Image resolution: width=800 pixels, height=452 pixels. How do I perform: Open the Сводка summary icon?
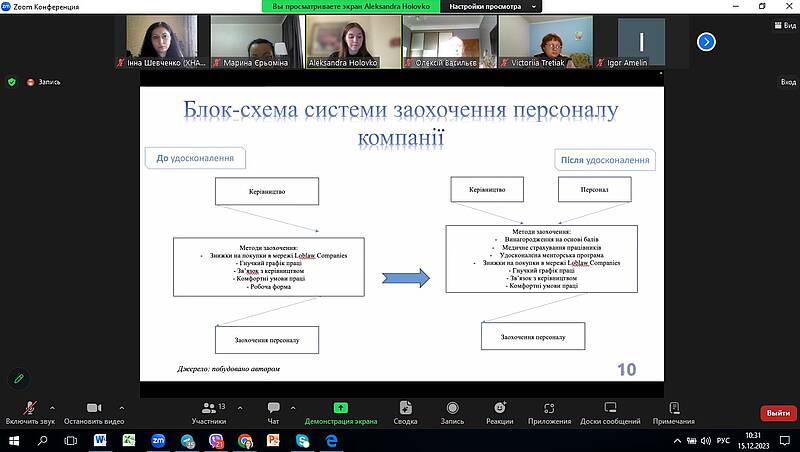405,412
